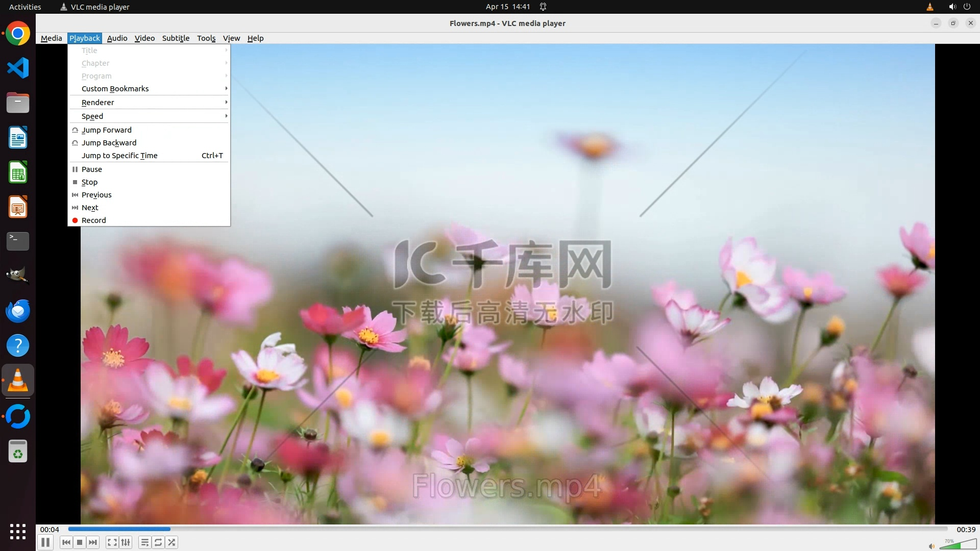Viewport: 980px width, 551px height.
Task: Toggle the playlist view
Action: (x=145, y=542)
